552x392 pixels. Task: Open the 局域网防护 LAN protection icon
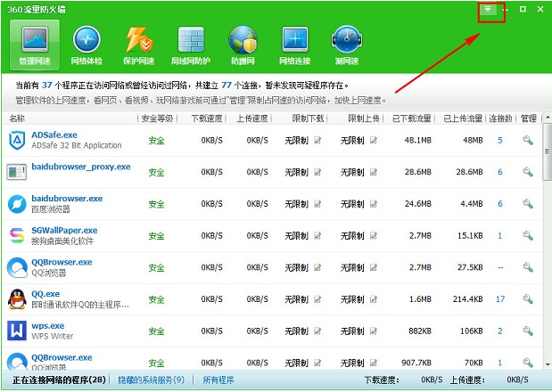pyautogui.click(x=191, y=45)
